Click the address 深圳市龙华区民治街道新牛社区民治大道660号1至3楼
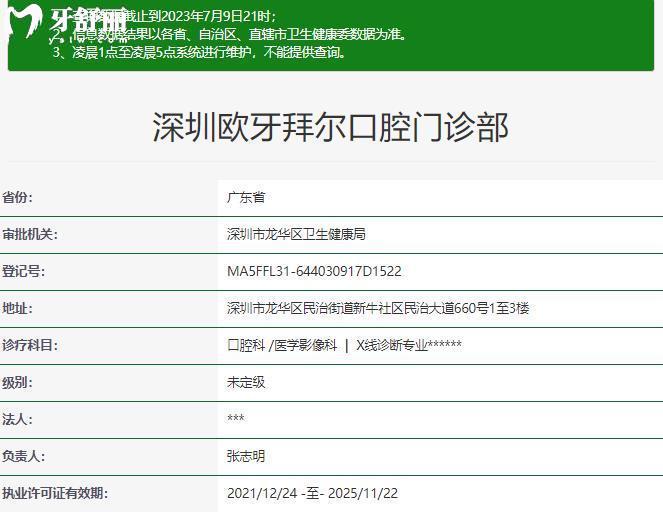This screenshot has width=663, height=512. tap(378, 308)
